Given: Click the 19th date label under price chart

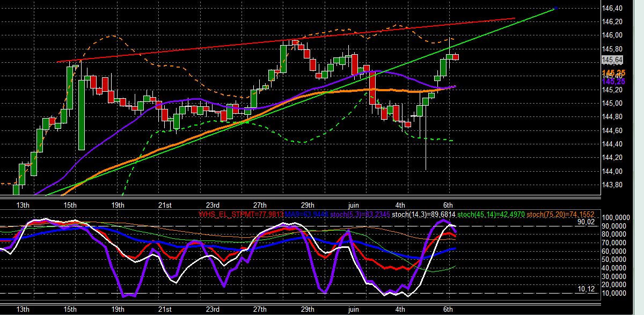Looking at the screenshot, I should tap(118, 205).
